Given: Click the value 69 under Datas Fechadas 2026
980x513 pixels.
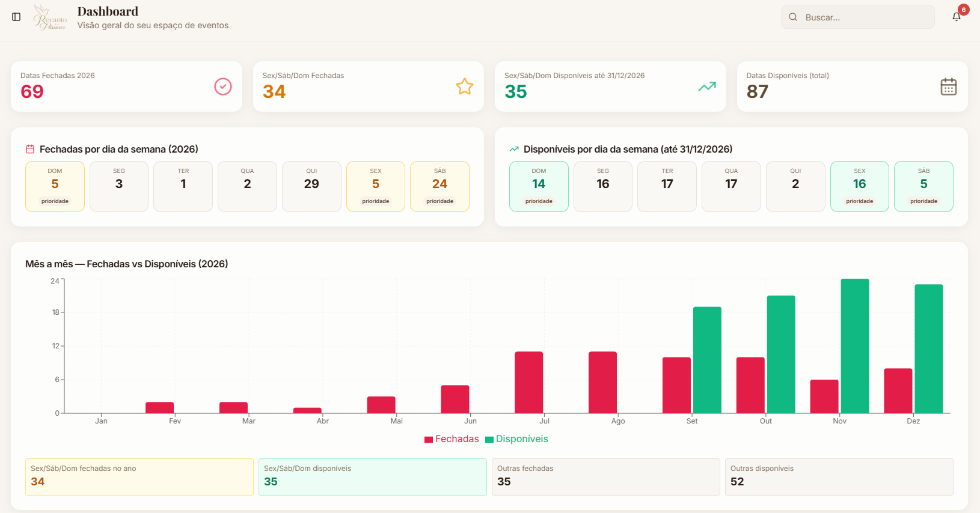Looking at the screenshot, I should click(32, 91).
